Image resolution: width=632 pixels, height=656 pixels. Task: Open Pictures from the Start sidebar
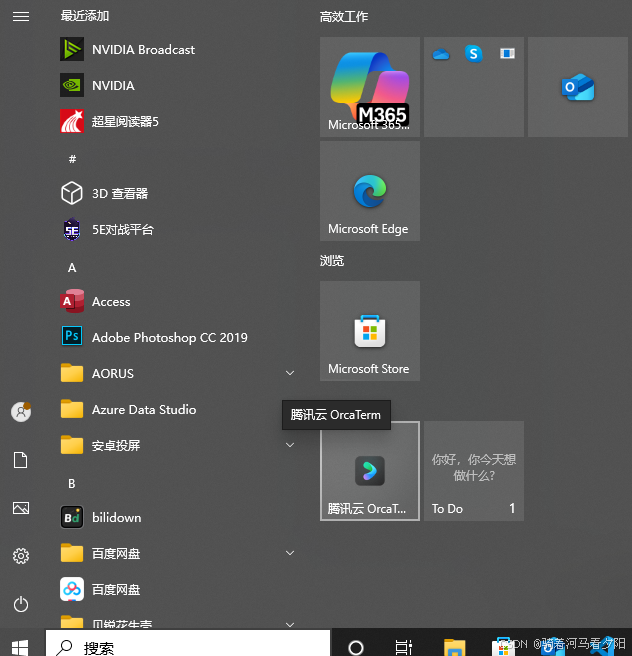[x=21, y=508]
